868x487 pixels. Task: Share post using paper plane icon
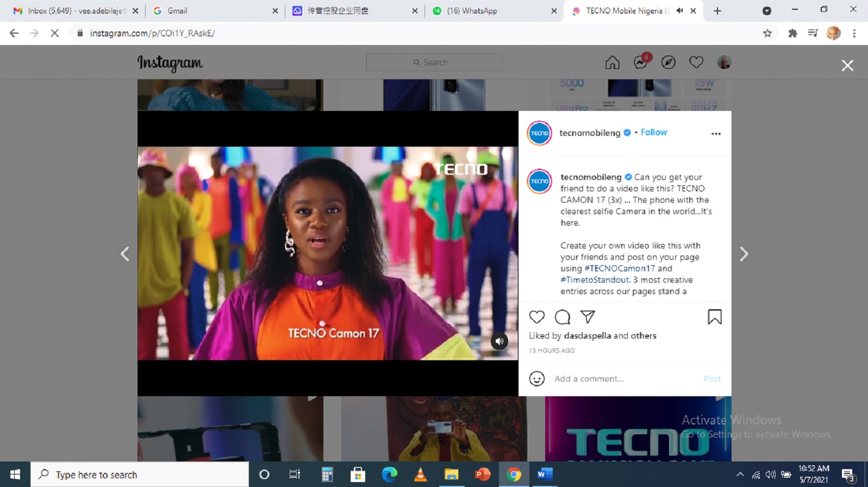(x=588, y=316)
